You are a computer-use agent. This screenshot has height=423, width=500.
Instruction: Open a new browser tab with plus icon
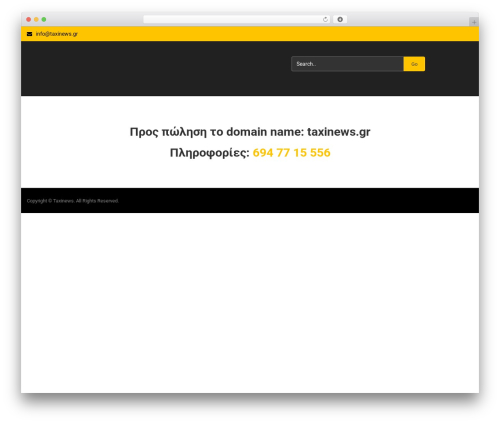[474, 22]
